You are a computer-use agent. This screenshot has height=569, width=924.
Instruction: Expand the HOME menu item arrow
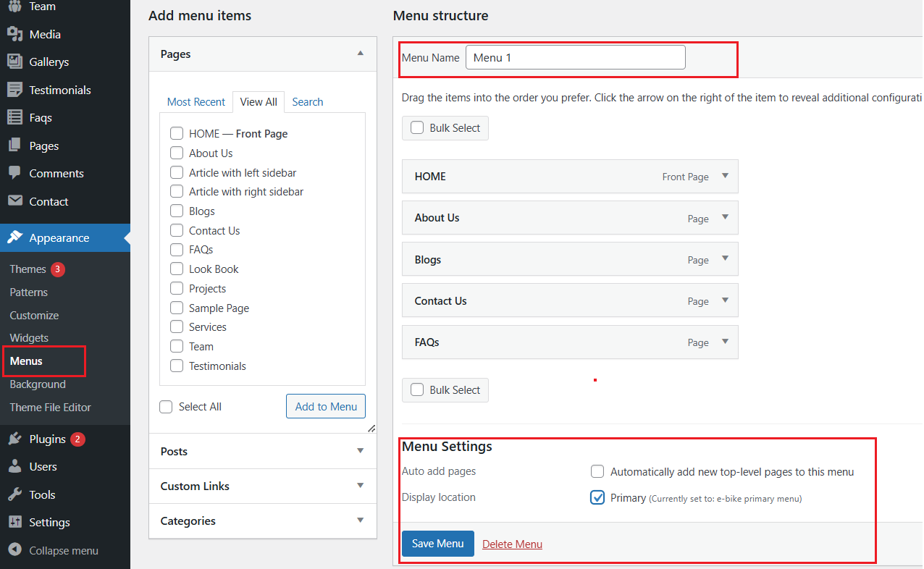click(725, 176)
